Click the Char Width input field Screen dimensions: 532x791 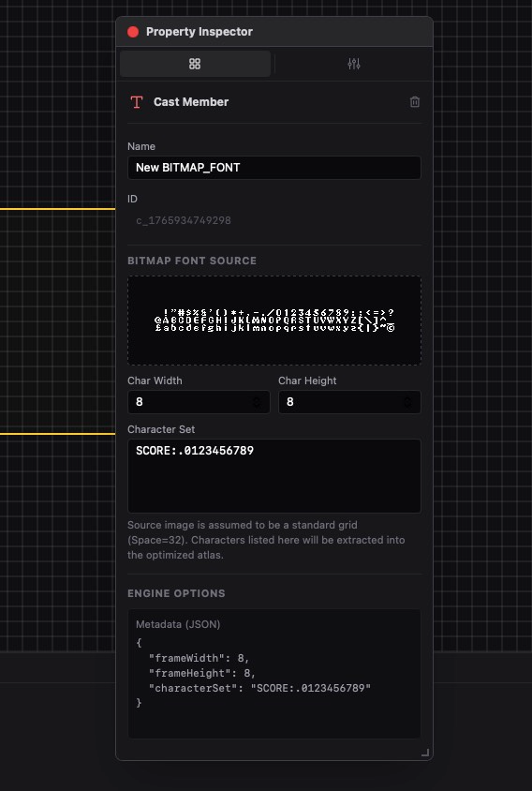pos(199,402)
